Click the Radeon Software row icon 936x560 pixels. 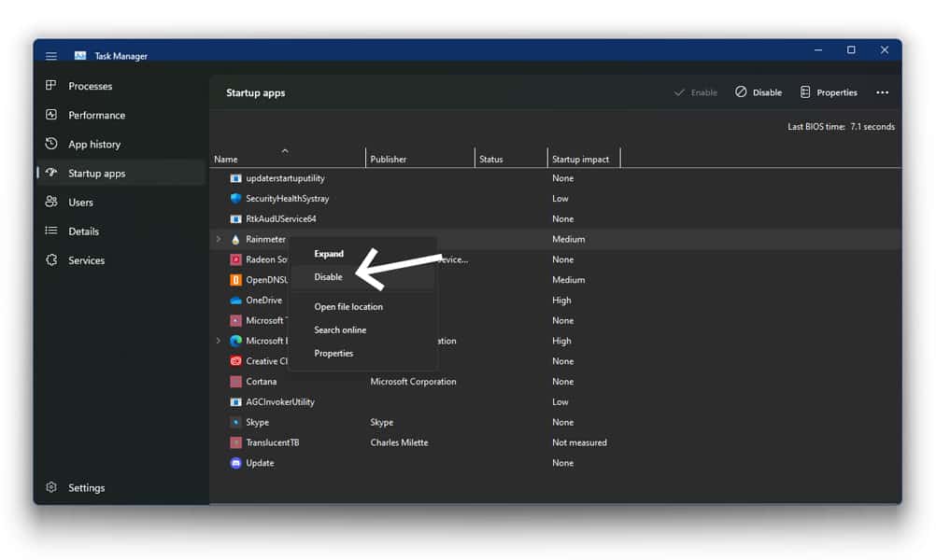(235, 259)
